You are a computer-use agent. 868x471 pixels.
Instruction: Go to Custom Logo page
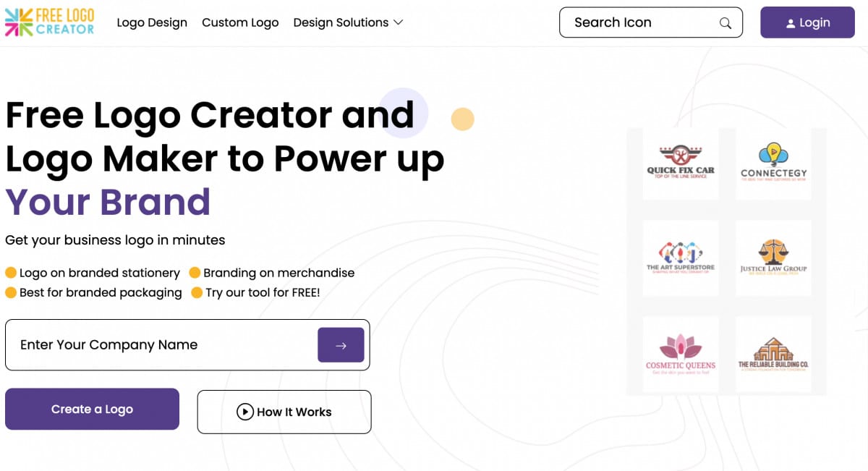point(240,22)
